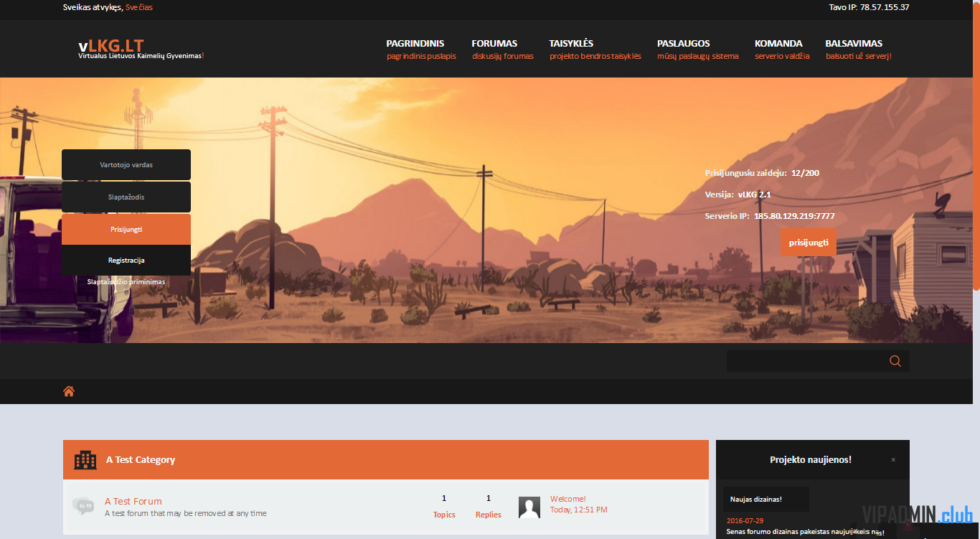The height and width of the screenshot is (539, 980).
Task: Open the A Test Forum link
Action: [133, 501]
